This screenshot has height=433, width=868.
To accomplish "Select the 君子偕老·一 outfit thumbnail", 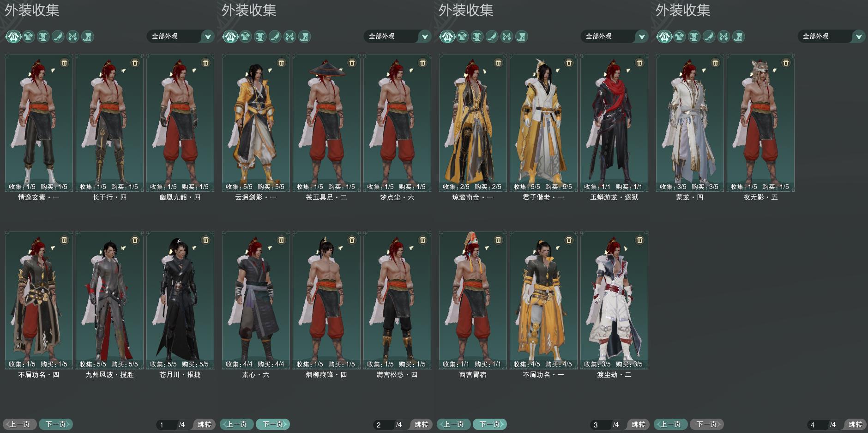I will pyautogui.click(x=543, y=123).
